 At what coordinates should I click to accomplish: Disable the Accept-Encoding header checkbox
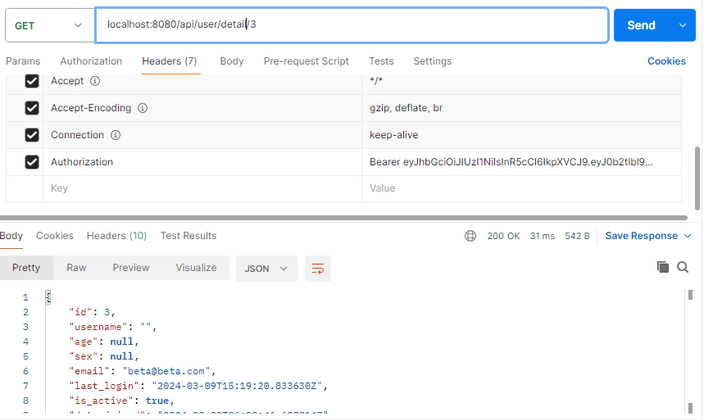tap(32, 108)
